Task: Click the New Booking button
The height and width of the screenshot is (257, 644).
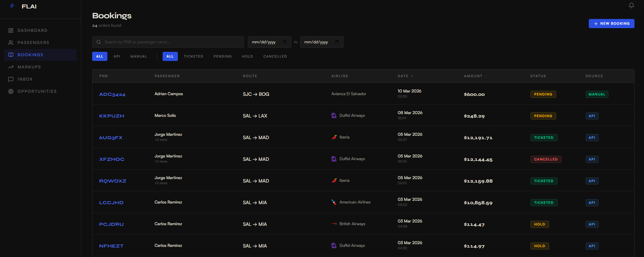Action: [x=611, y=23]
